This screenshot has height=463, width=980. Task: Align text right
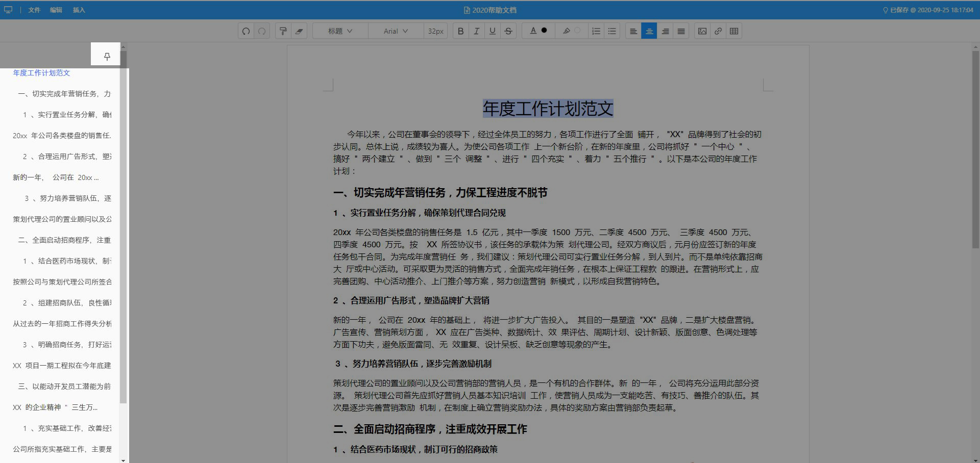(665, 31)
